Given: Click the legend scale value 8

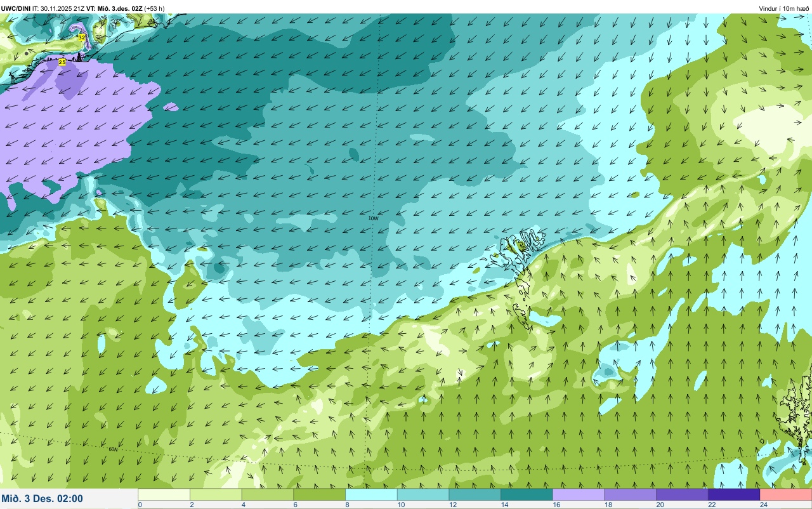Looking at the screenshot, I should [x=347, y=505].
